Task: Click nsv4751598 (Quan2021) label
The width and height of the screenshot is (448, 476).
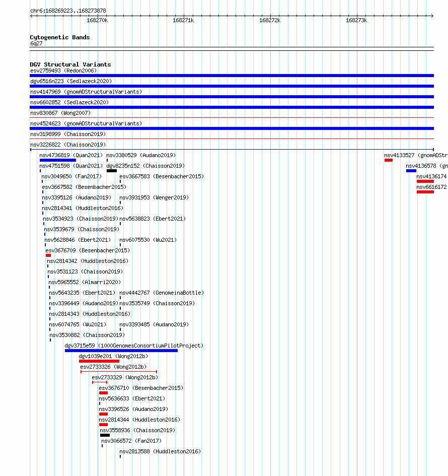Action: click(71, 166)
